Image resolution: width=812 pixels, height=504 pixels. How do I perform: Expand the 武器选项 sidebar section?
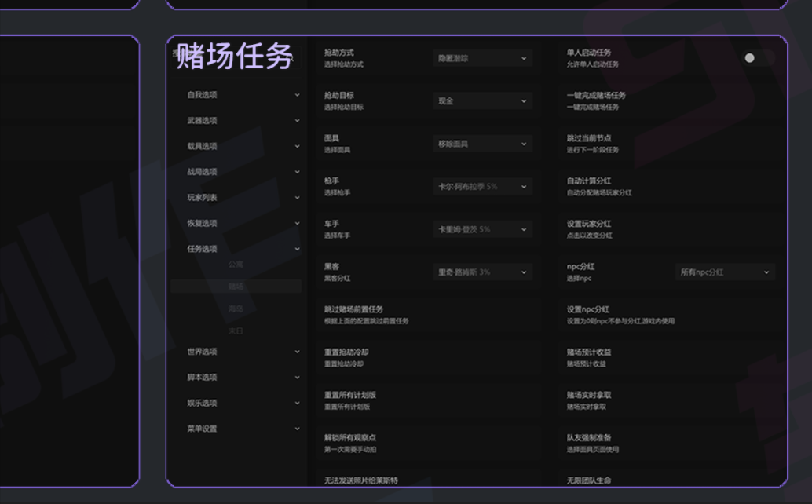point(242,121)
